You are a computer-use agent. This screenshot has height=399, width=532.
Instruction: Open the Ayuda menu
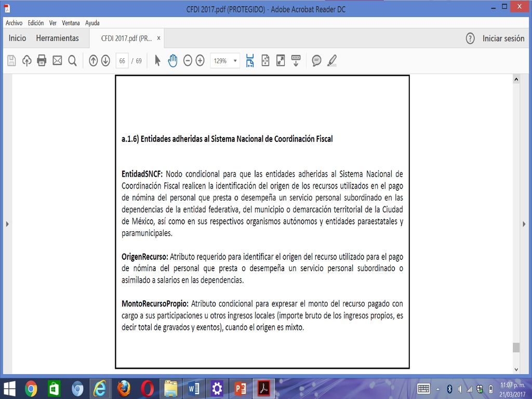pyautogui.click(x=92, y=23)
